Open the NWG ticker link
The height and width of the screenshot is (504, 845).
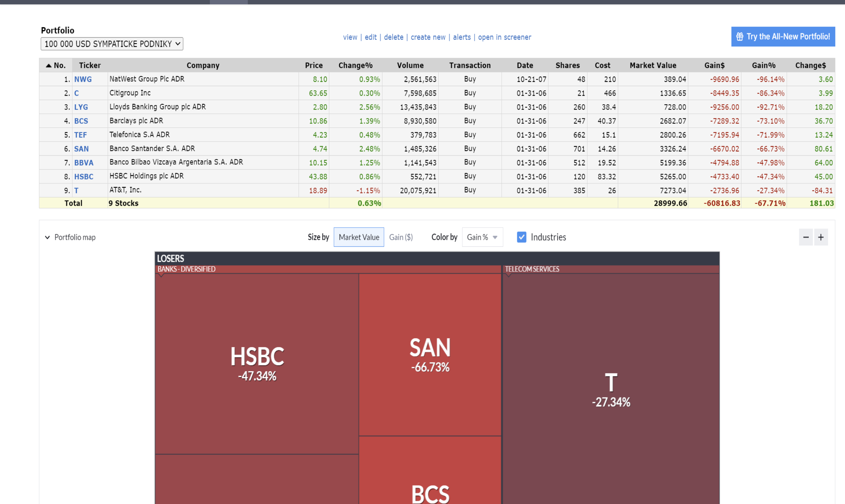pos(83,79)
